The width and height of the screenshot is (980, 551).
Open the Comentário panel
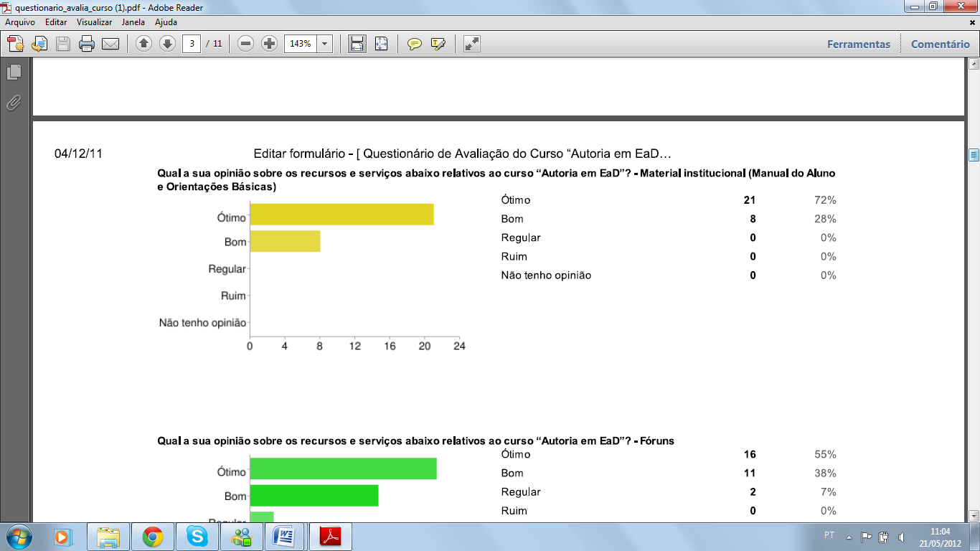[x=941, y=44]
